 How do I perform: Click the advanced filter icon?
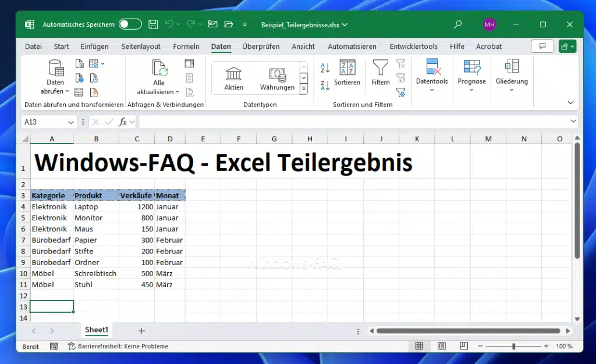400,92
